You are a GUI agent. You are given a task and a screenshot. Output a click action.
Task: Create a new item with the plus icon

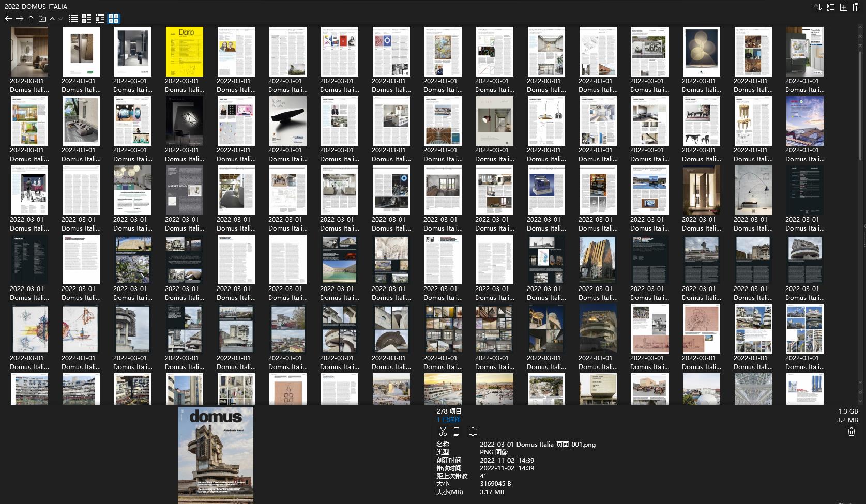[843, 8]
